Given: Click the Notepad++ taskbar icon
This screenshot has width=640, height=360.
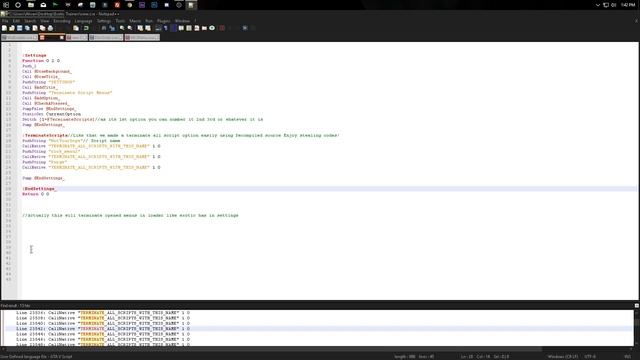Looking at the screenshot, I should [x=191, y=5].
